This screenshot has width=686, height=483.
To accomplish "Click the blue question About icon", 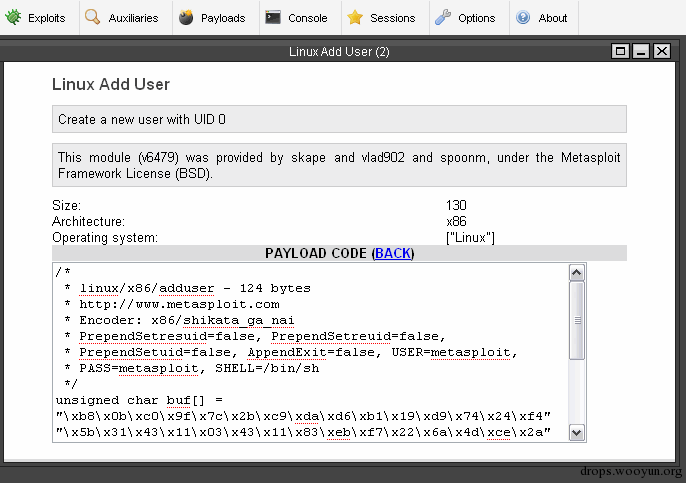I will click(523, 18).
